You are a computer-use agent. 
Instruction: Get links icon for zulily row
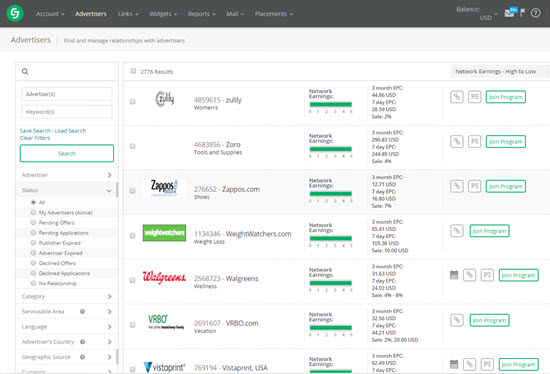[457, 97]
